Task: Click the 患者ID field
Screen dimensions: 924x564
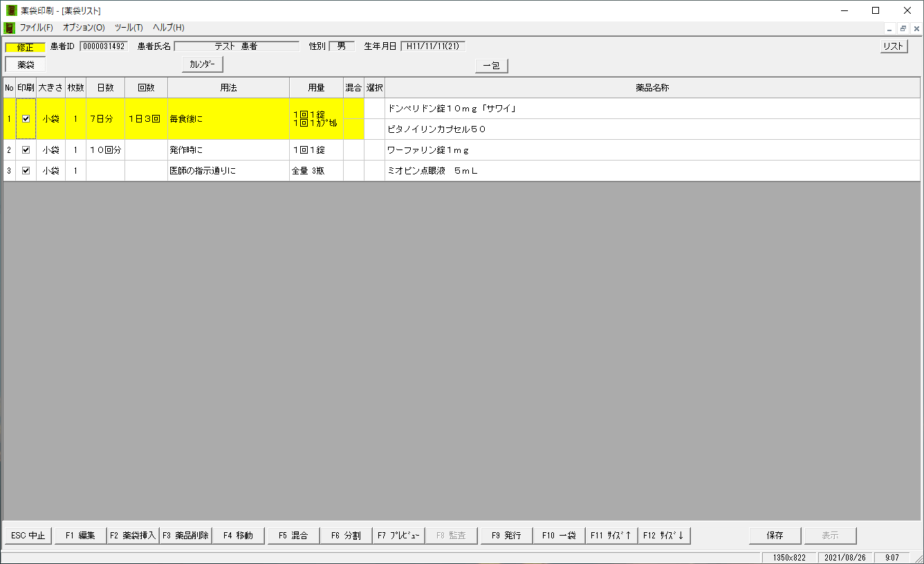Action: click(104, 46)
